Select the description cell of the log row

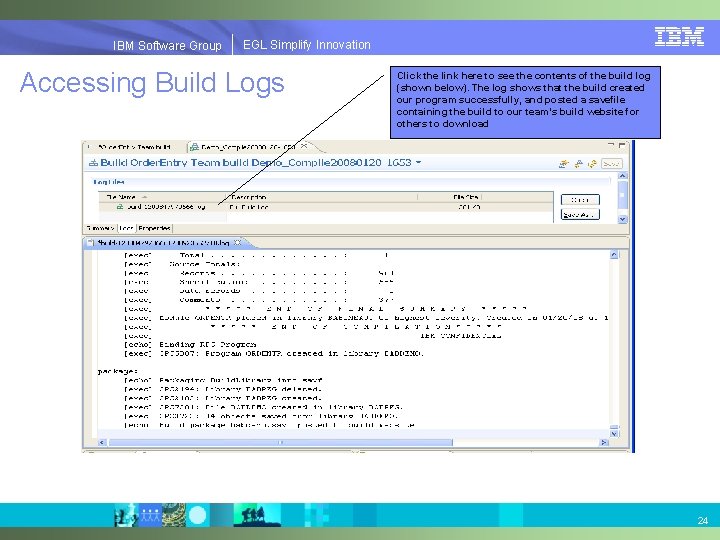point(248,207)
